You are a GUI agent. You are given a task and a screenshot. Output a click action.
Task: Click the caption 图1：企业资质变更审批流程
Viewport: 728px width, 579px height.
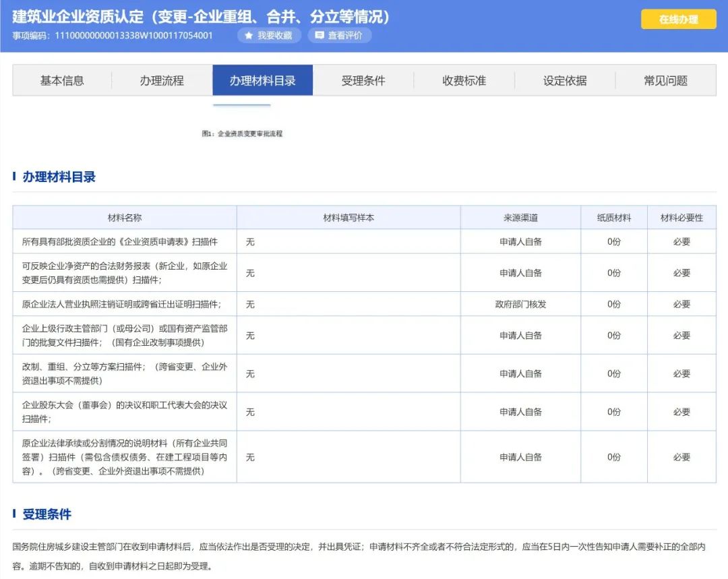[242, 133]
